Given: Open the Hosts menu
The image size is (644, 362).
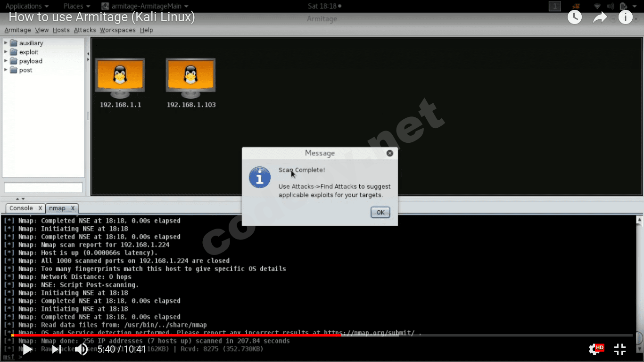Looking at the screenshot, I should (x=61, y=30).
